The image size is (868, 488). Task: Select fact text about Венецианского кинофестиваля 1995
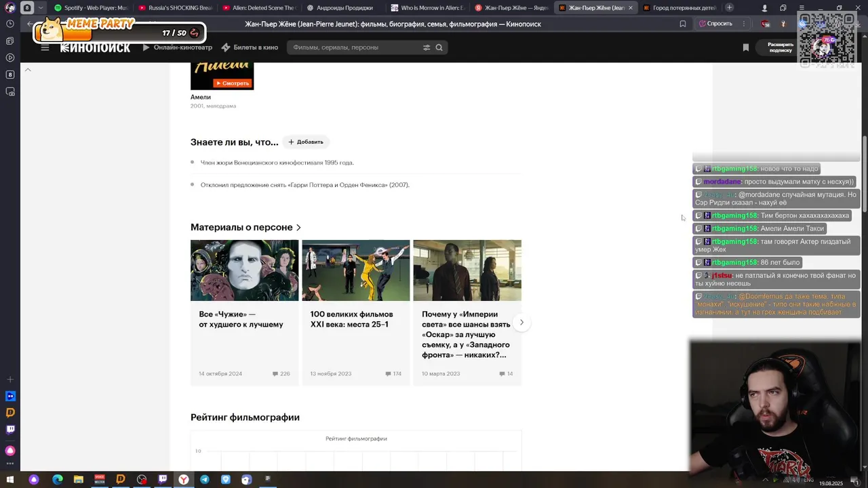(277, 163)
